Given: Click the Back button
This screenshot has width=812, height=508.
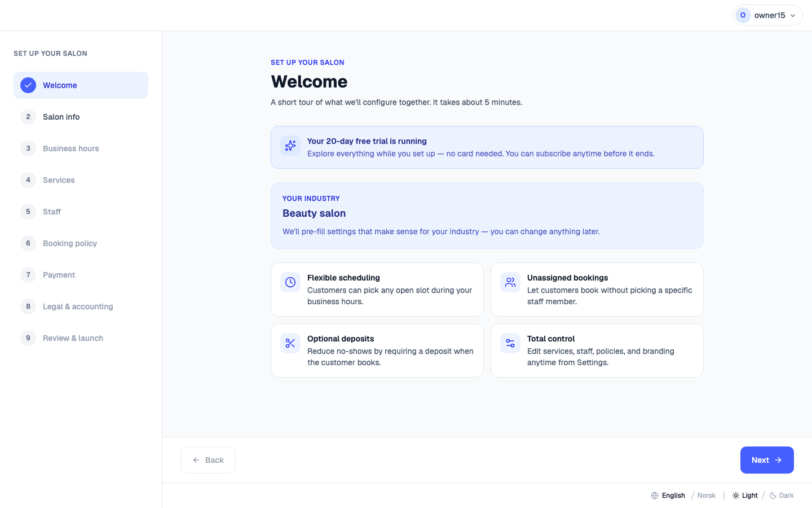Looking at the screenshot, I should (208, 460).
